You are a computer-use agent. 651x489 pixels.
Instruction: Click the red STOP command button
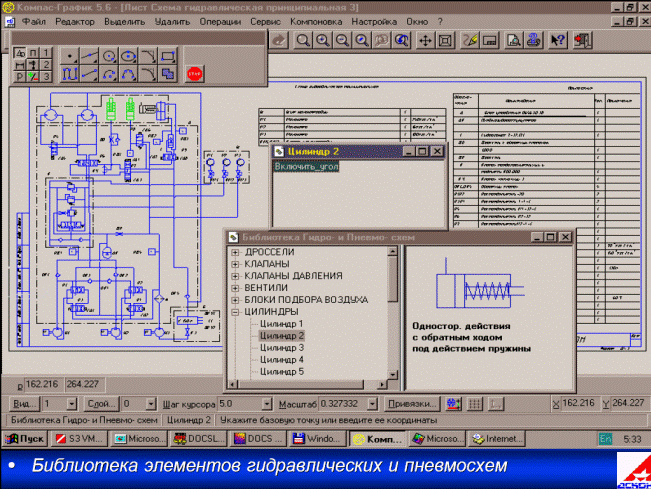point(194,74)
